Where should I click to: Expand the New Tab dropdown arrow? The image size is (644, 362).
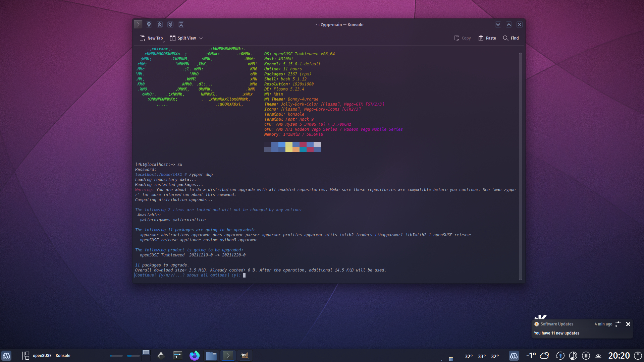[164, 42]
